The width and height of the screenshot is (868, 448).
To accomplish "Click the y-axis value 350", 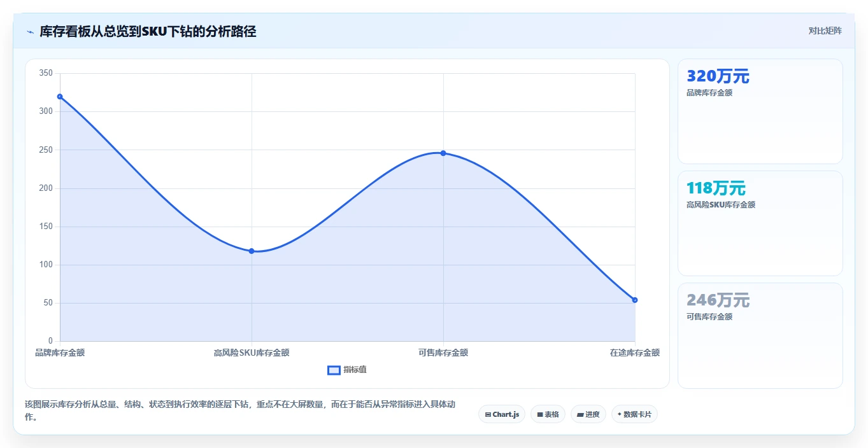I will click(x=46, y=73).
